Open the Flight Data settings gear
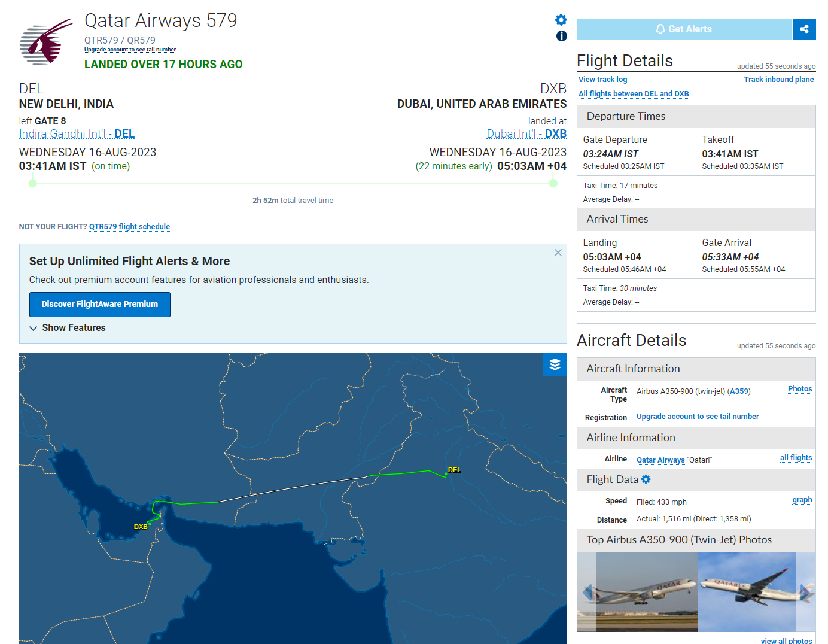This screenshot has height=644, width=828. 646,479
